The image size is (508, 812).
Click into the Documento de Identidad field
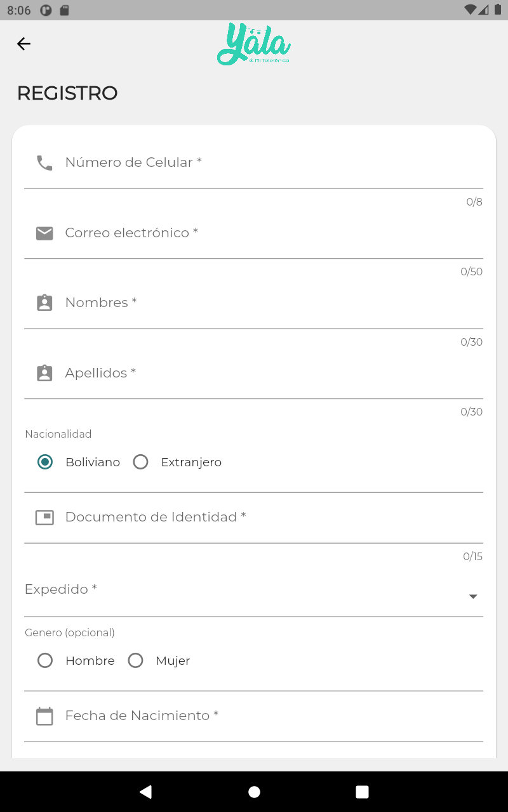point(253,518)
